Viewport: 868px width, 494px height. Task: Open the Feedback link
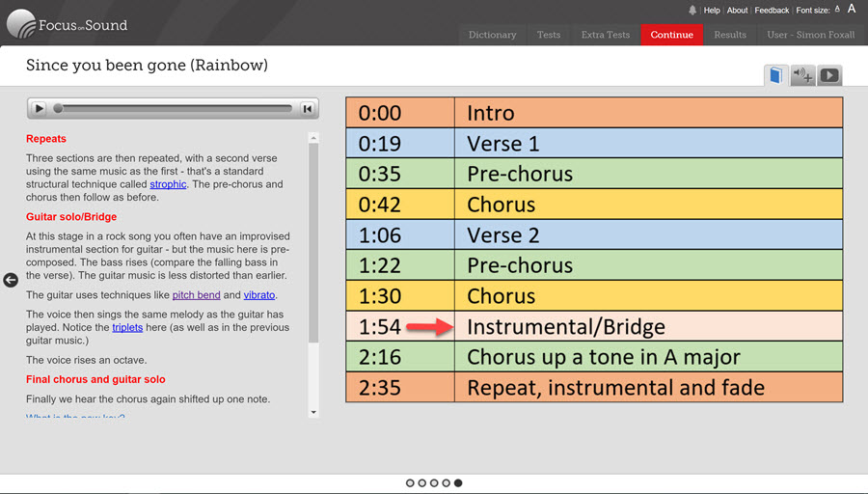pos(772,10)
